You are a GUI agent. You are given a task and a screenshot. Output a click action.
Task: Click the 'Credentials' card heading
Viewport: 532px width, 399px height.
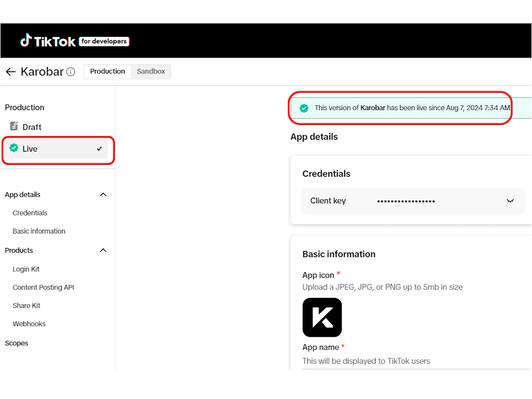coord(327,174)
